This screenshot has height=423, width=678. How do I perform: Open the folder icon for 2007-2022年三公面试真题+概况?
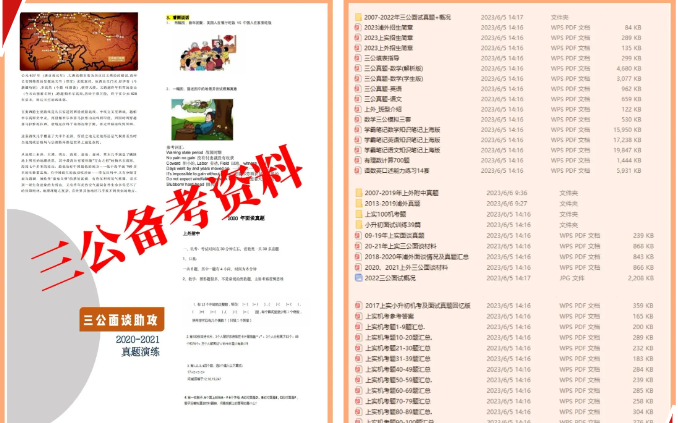[x=358, y=17]
